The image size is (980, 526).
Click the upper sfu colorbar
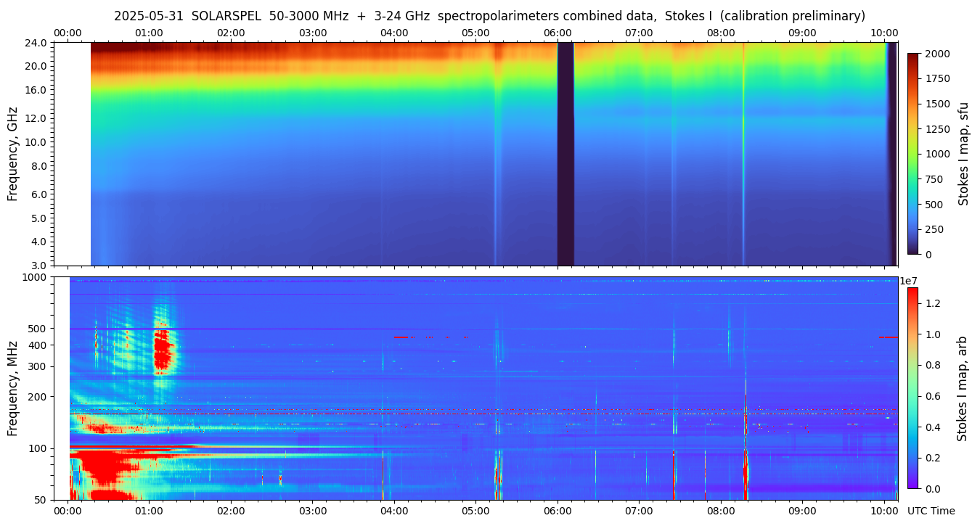(912, 153)
